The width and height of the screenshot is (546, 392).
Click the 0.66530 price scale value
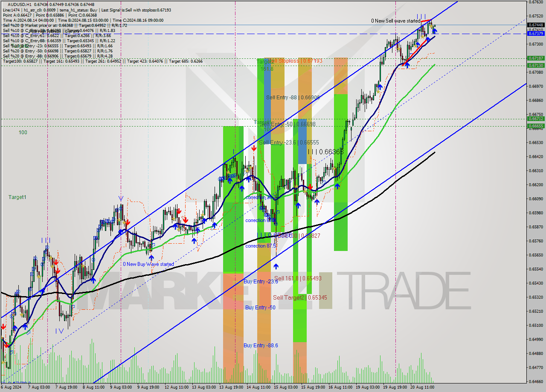[536, 142]
